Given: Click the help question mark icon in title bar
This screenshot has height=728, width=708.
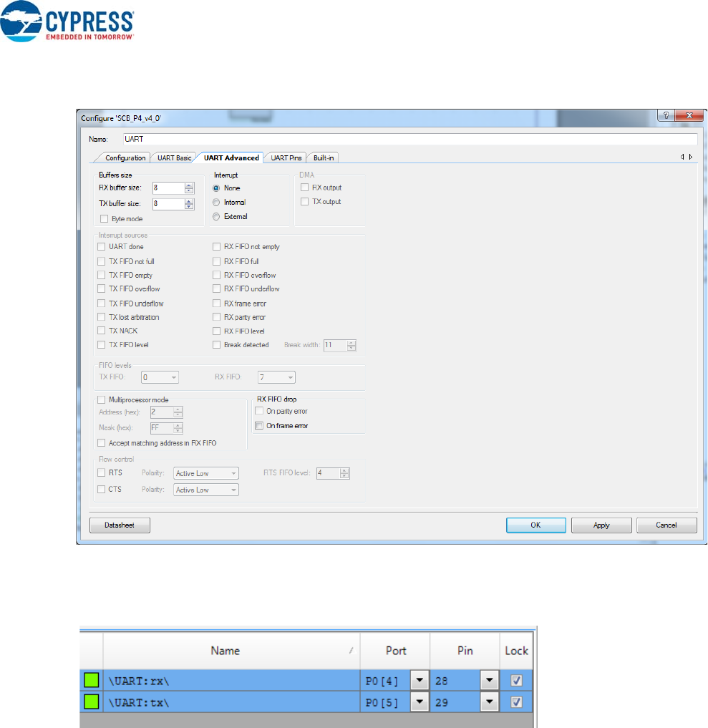Looking at the screenshot, I should pyautogui.click(x=666, y=116).
